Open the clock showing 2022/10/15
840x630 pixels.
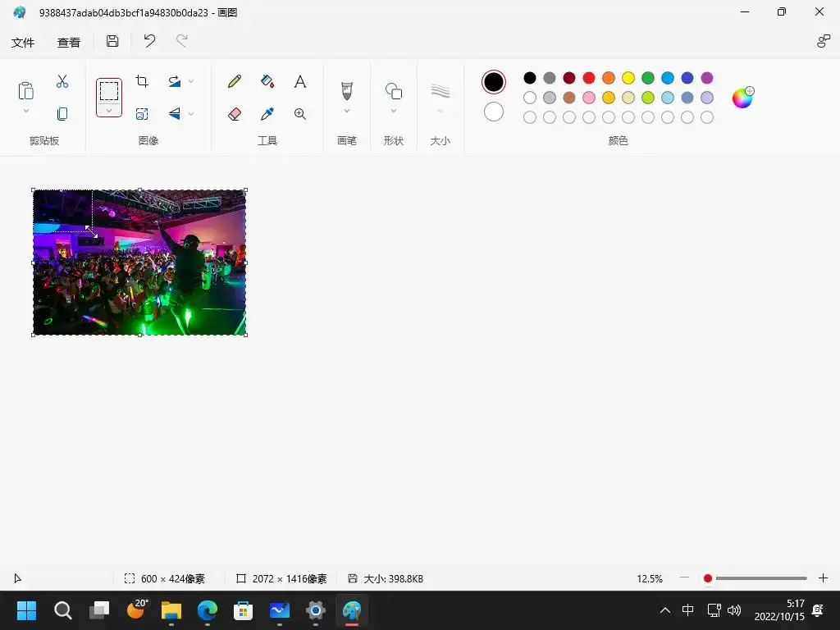[x=779, y=610]
